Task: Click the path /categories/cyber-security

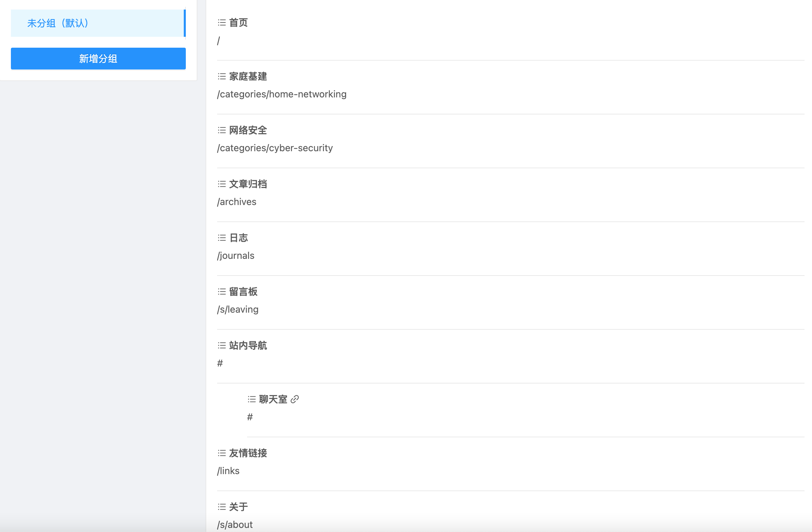Action: pyautogui.click(x=275, y=148)
